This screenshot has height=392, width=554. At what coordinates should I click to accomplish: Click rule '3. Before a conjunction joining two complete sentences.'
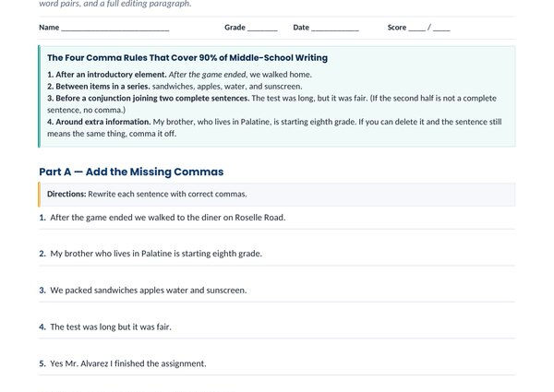(148, 98)
